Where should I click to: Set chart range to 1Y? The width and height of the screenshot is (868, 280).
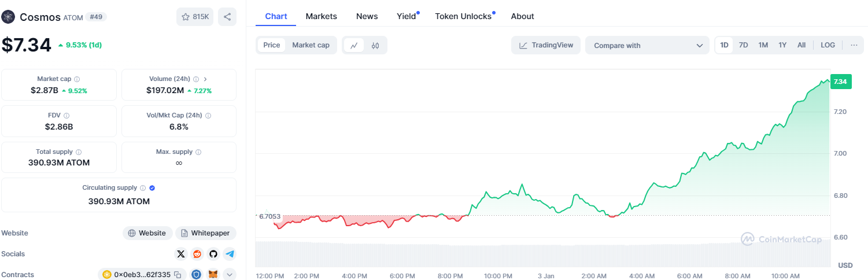(x=782, y=45)
